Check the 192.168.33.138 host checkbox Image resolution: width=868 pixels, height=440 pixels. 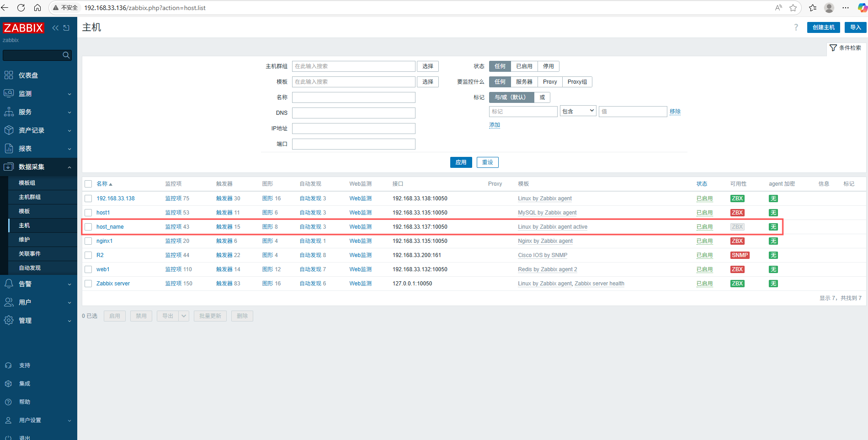(88, 199)
